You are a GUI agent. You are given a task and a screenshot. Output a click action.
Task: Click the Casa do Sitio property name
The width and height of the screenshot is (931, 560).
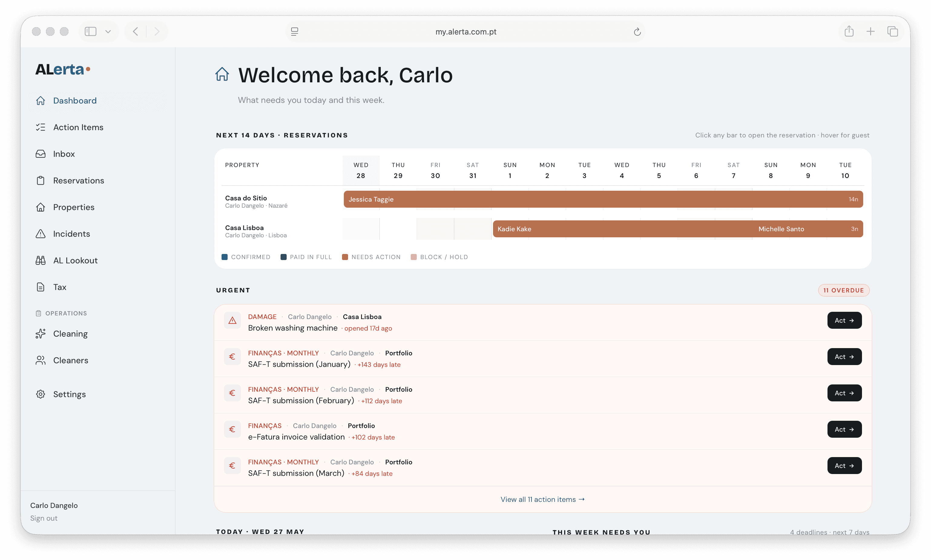246,198
